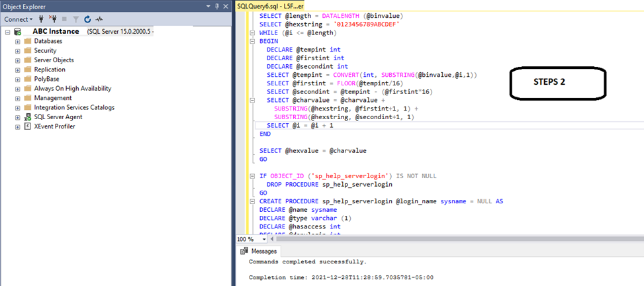Screen dimensions: 644x286
Task: Click the SQL Server Agent icon
Action: (x=28, y=117)
